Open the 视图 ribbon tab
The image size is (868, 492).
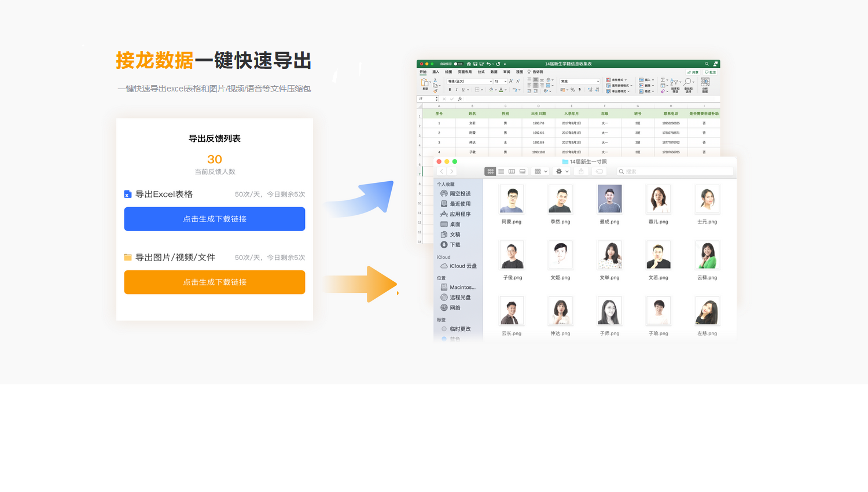click(520, 72)
